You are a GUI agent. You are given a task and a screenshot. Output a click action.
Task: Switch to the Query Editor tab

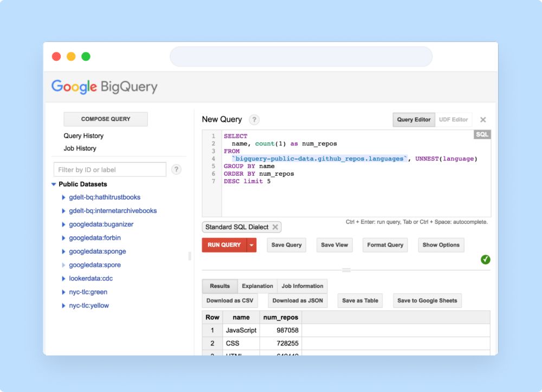click(x=414, y=120)
